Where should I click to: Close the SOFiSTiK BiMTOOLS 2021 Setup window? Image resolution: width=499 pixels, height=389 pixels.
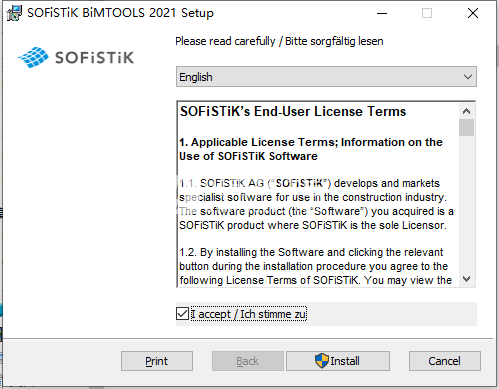point(473,13)
